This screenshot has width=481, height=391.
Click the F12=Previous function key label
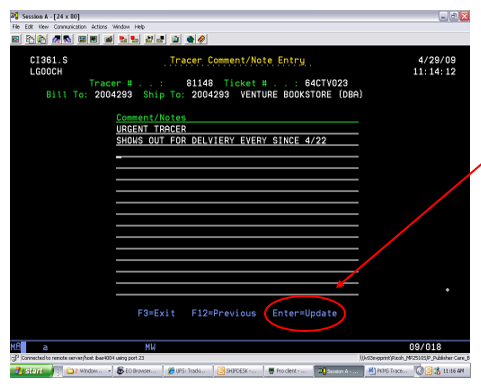pos(224,313)
